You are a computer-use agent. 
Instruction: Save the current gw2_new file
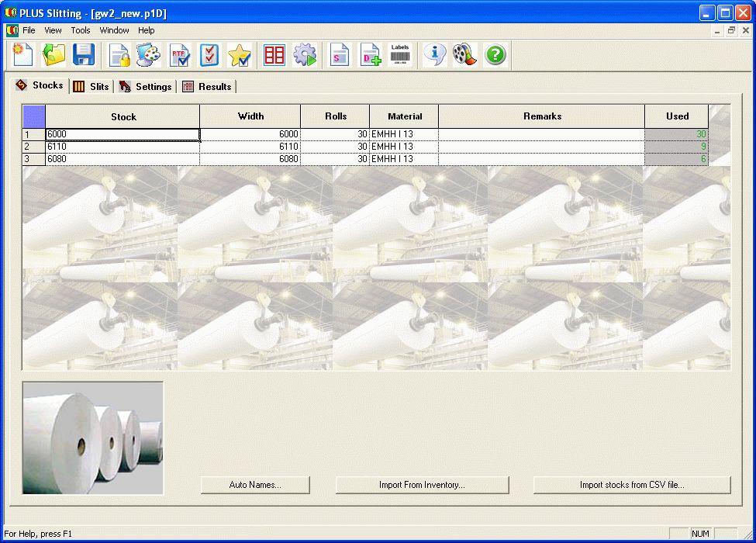click(x=83, y=54)
